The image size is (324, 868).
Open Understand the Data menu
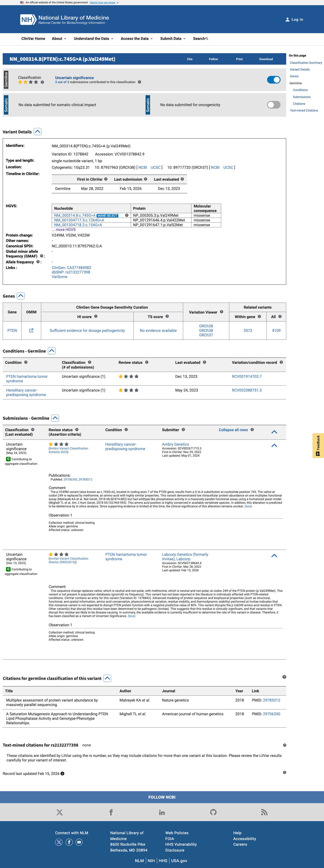(94, 39)
